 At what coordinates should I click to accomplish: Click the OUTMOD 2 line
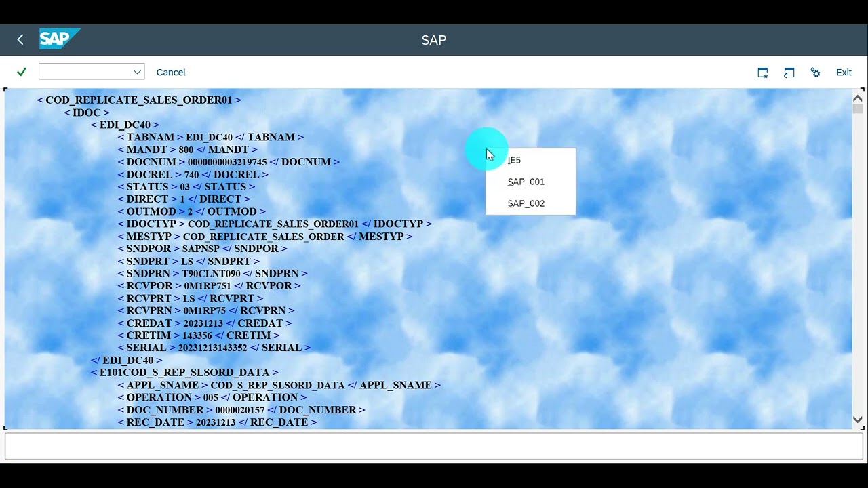[191, 211]
